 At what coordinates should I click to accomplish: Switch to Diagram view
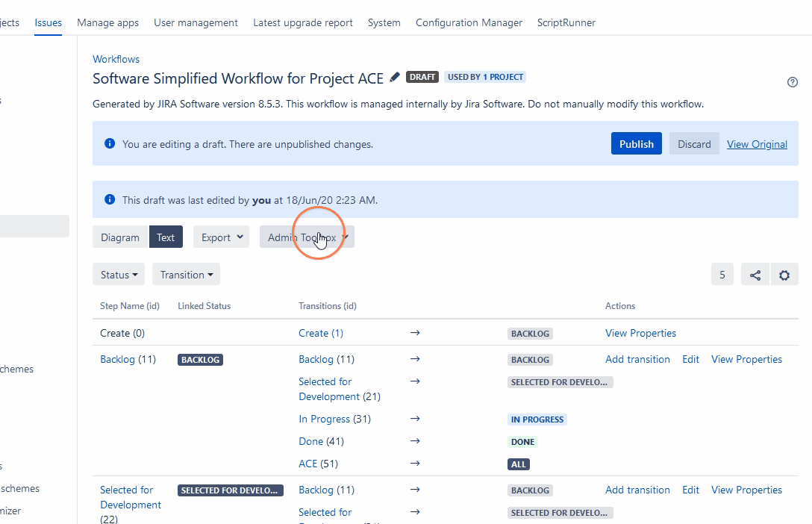point(120,237)
